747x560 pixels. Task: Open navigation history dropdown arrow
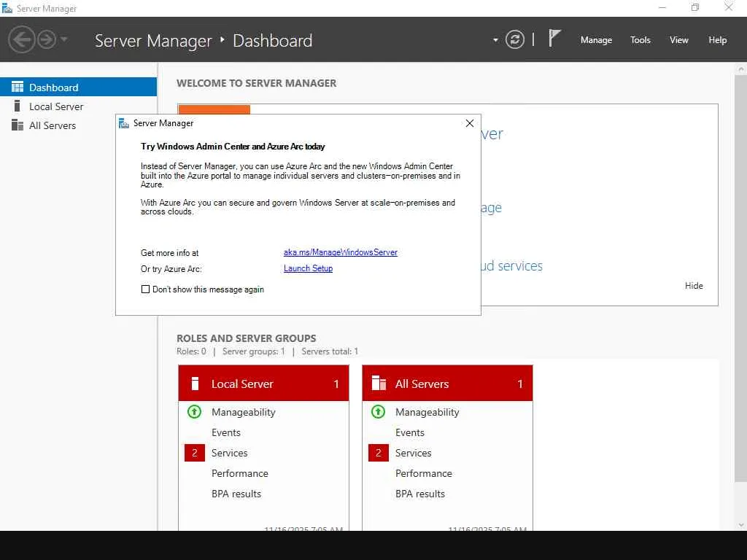(x=64, y=39)
